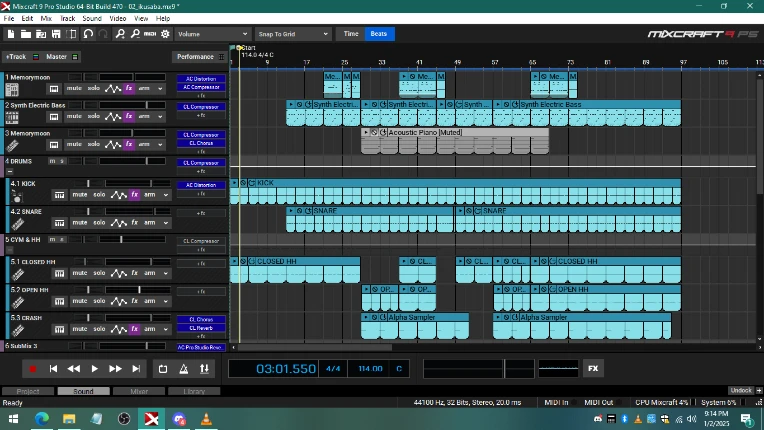Image resolution: width=764 pixels, height=430 pixels.
Task: Switch to the Project tab
Action: [28, 391]
